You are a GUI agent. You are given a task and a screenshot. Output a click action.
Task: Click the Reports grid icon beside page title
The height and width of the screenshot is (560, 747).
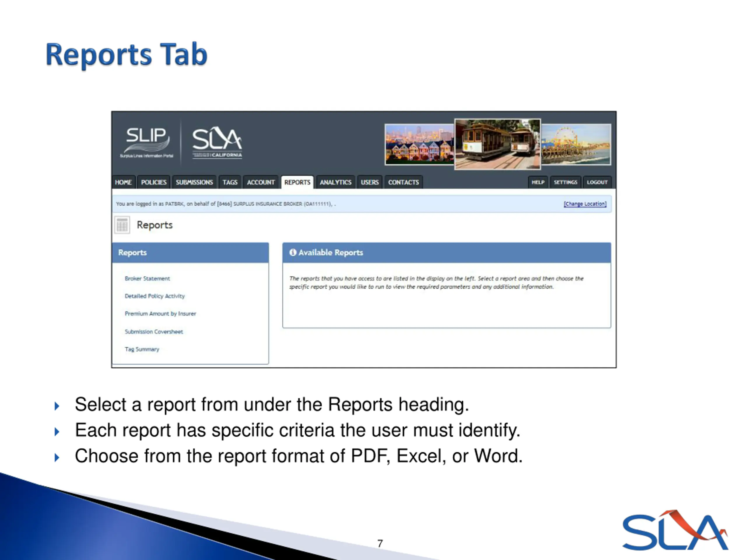122,225
